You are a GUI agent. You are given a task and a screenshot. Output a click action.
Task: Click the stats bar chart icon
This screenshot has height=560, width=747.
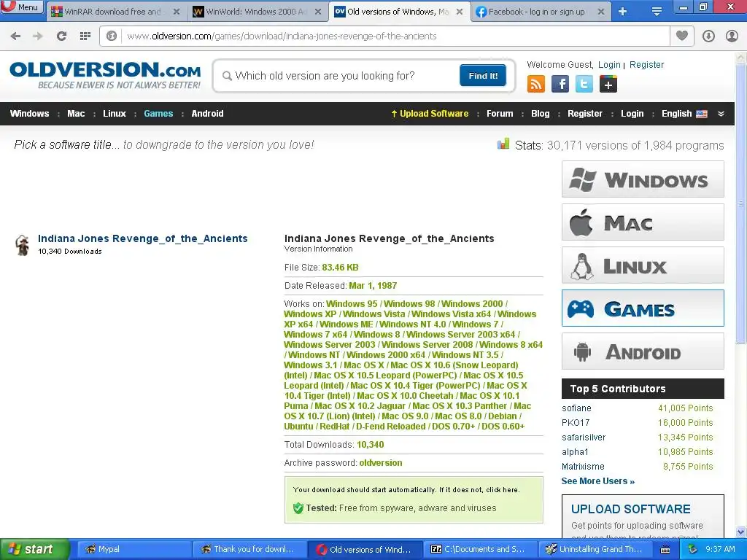tap(503, 144)
